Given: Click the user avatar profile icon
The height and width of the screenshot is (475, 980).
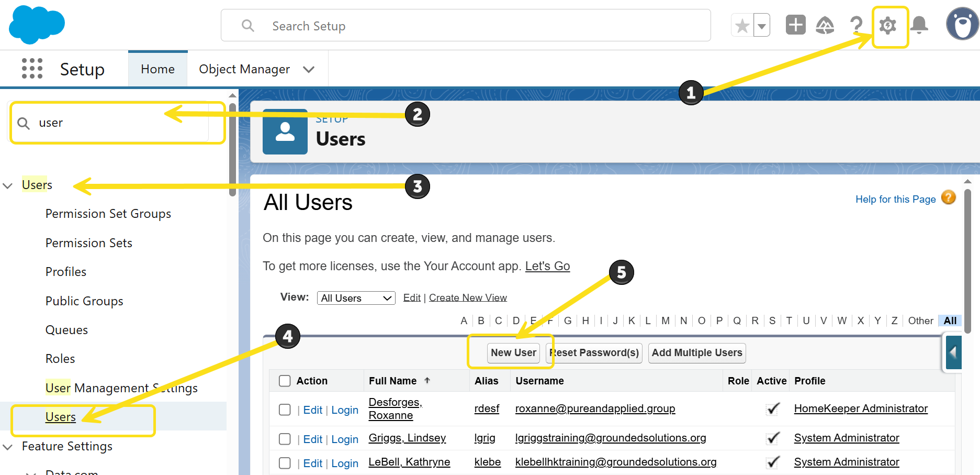Looking at the screenshot, I should click(x=962, y=24).
